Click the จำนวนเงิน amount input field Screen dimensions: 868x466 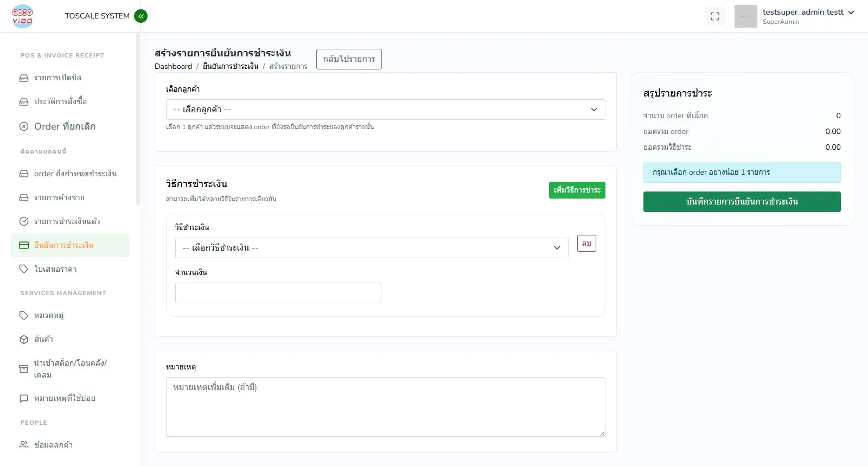tap(278, 293)
